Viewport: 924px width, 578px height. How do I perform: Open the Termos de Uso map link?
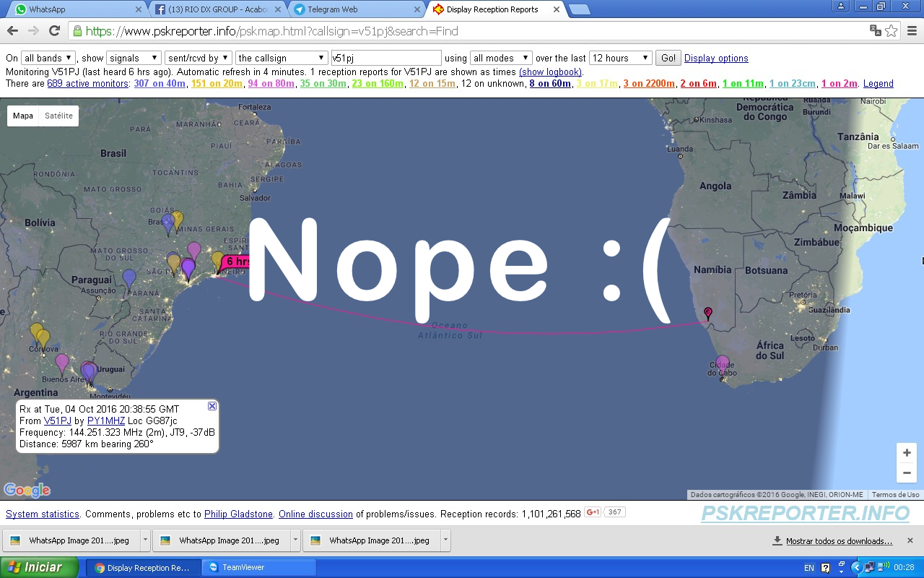tap(895, 495)
